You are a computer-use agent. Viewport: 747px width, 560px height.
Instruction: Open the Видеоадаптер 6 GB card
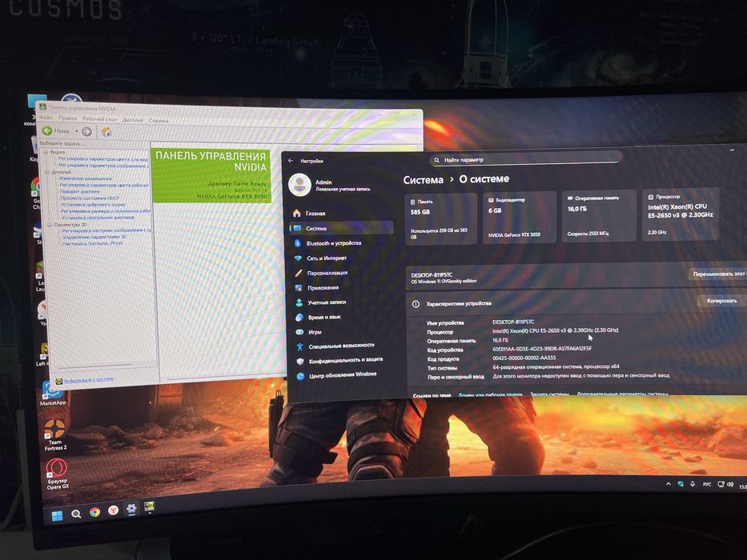coord(520,218)
